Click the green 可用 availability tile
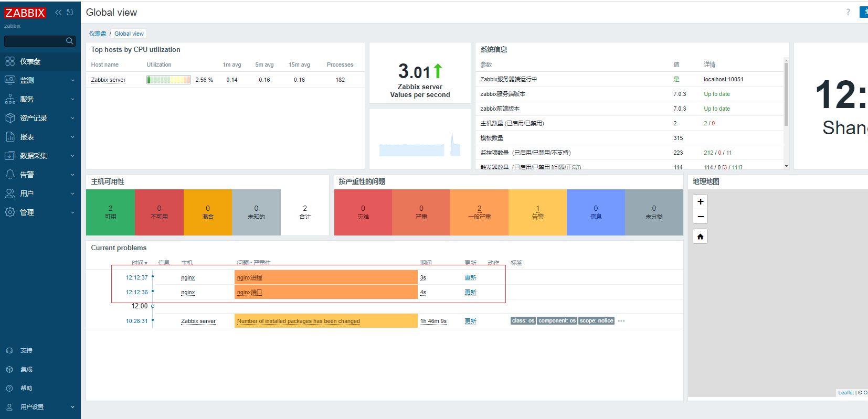Image resolution: width=868 pixels, height=419 pixels. [110, 212]
